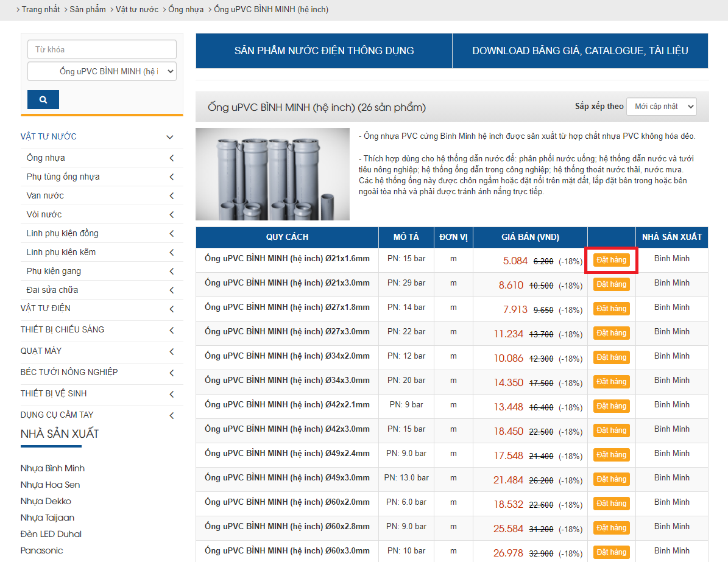
Task: Order Ø49x2.4mm pipe with Đặt hàng
Action: coord(612,455)
